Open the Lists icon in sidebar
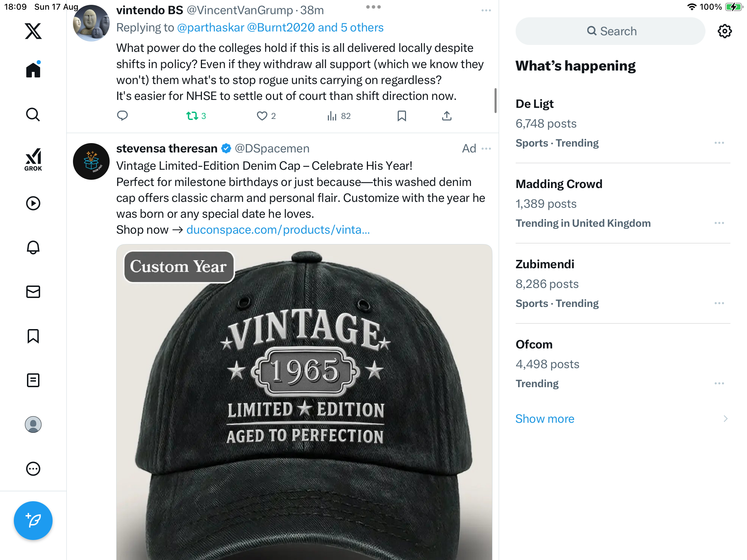747x560 pixels. [33, 380]
